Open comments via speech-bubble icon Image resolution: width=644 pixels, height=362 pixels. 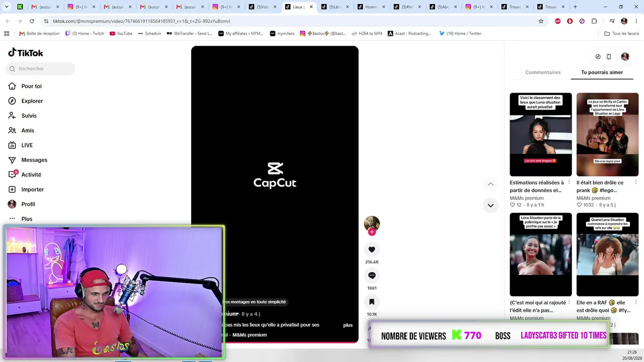[372, 276]
